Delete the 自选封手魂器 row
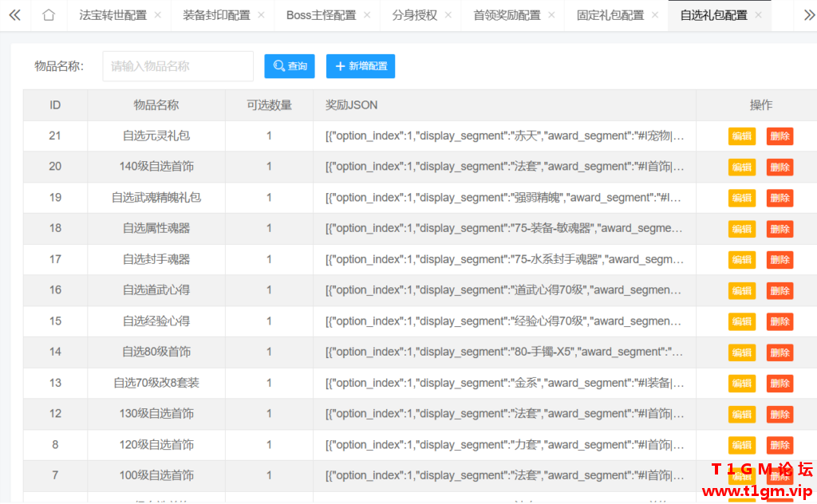The image size is (817, 504). (x=780, y=260)
